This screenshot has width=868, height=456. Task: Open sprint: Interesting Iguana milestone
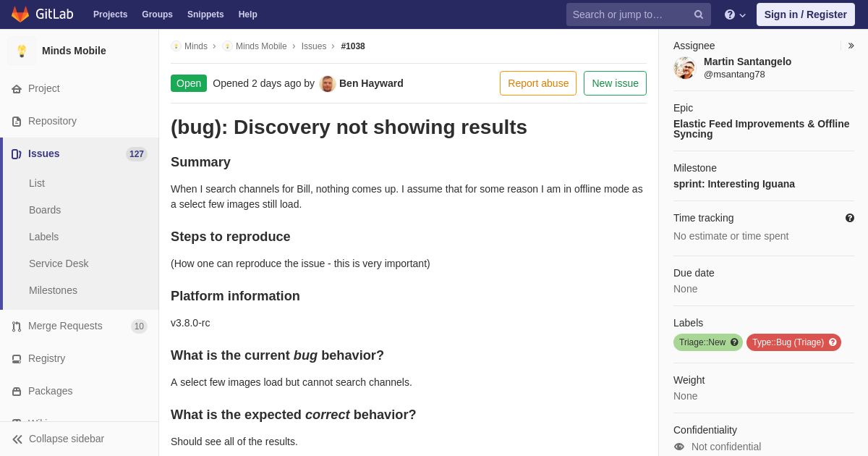[x=734, y=184]
